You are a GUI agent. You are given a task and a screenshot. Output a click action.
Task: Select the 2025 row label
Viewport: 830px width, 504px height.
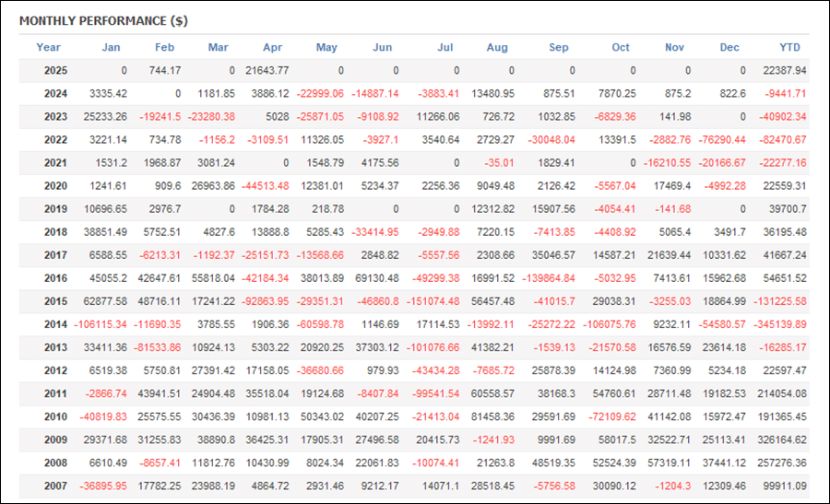click(x=55, y=70)
